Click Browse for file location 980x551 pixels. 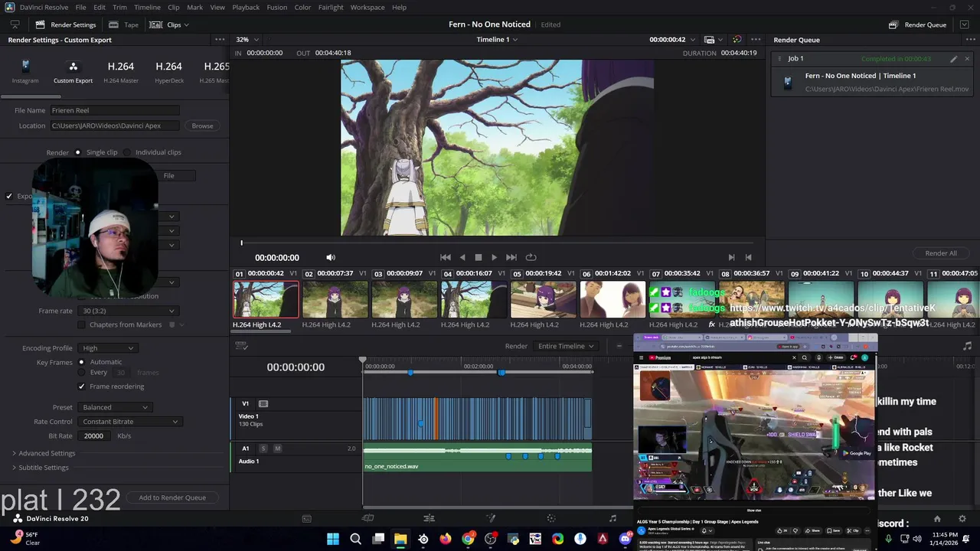point(202,126)
